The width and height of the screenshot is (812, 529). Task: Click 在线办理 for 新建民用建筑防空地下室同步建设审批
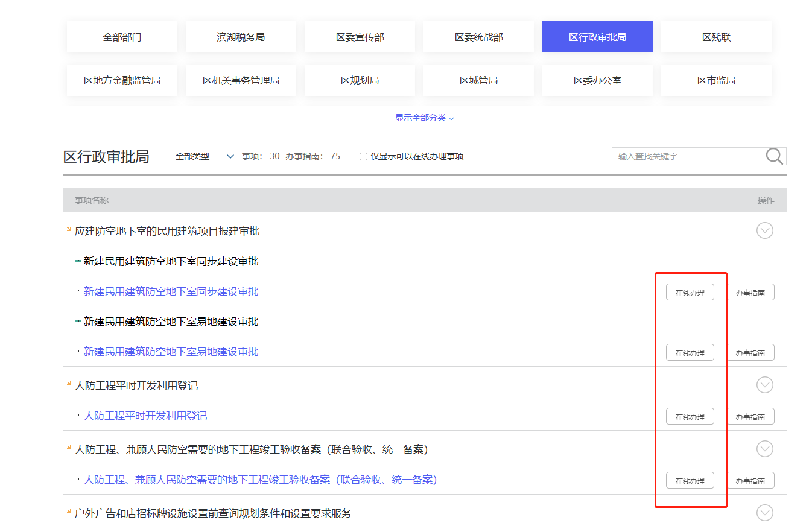click(x=690, y=293)
